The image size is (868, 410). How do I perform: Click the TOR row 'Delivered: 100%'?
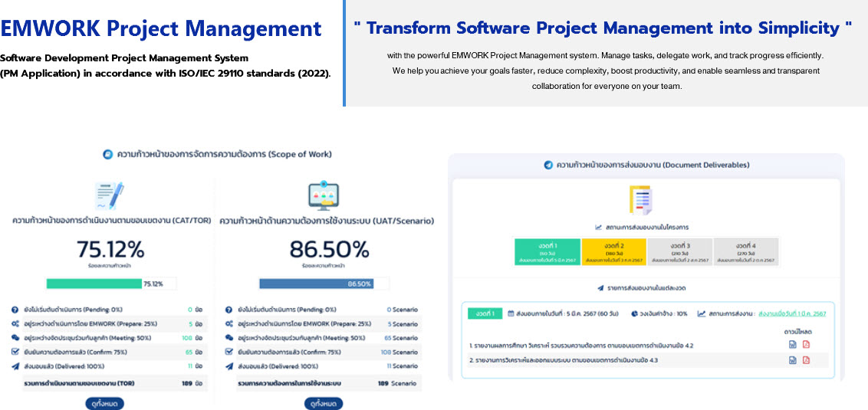(109, 366)
